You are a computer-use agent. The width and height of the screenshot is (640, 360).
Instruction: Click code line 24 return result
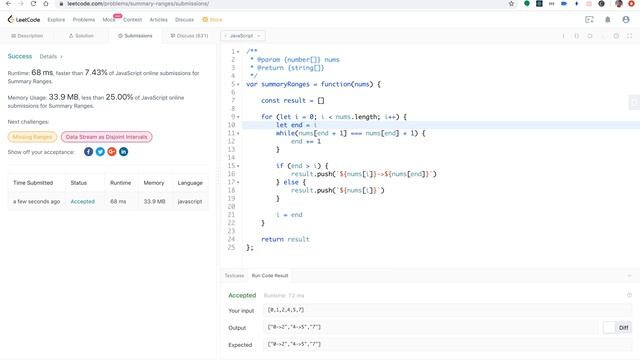click(x=285, y=239)
